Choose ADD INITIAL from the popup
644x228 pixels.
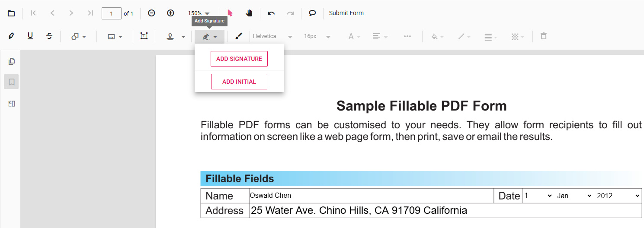click(239, 82)
